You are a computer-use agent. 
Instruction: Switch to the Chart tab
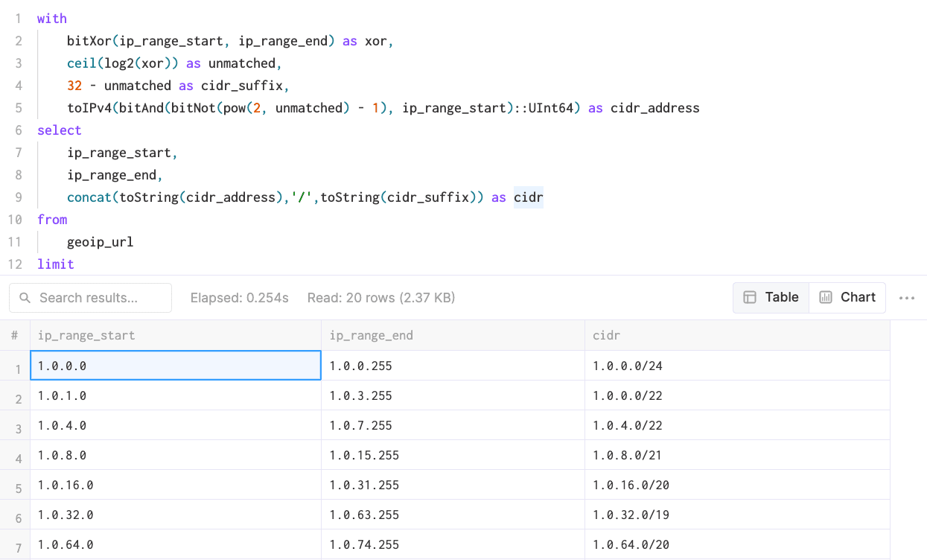pyautogui.click(x=847, y=297)
